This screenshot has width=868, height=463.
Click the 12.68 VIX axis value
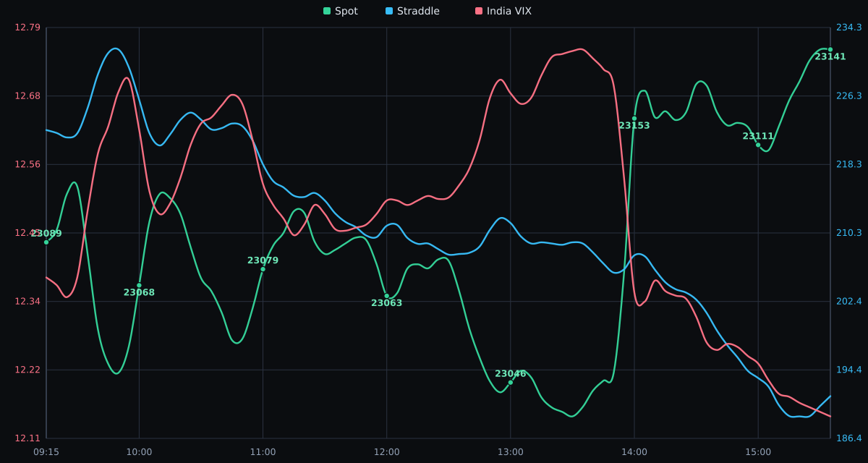coord(27,95)
